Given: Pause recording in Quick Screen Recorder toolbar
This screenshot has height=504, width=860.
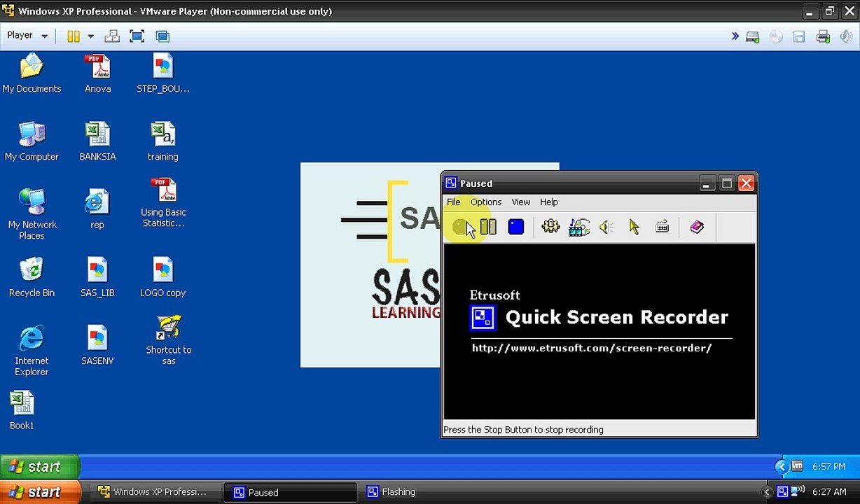Looking at the screenshot, I should [488, 227].
